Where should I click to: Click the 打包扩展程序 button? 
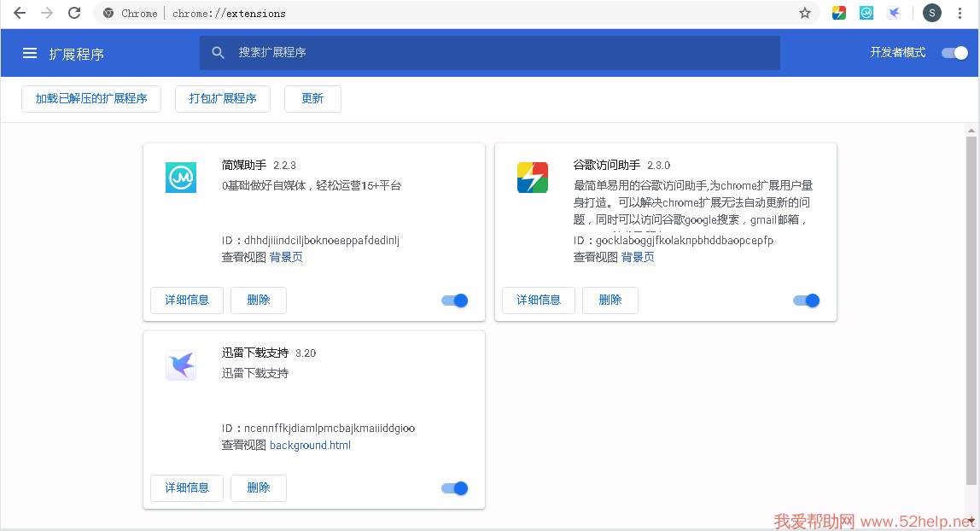(223, 99)
